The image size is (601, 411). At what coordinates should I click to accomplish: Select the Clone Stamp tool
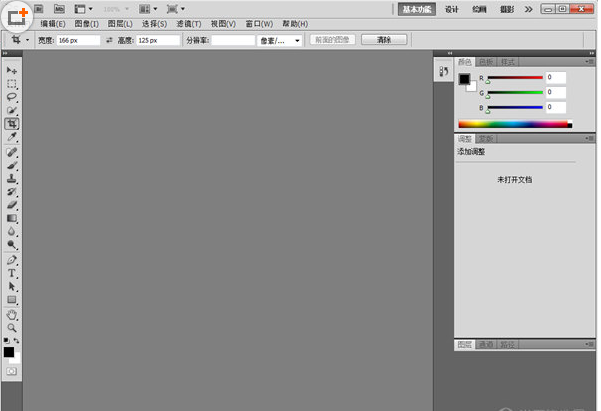tap(11, 179)
